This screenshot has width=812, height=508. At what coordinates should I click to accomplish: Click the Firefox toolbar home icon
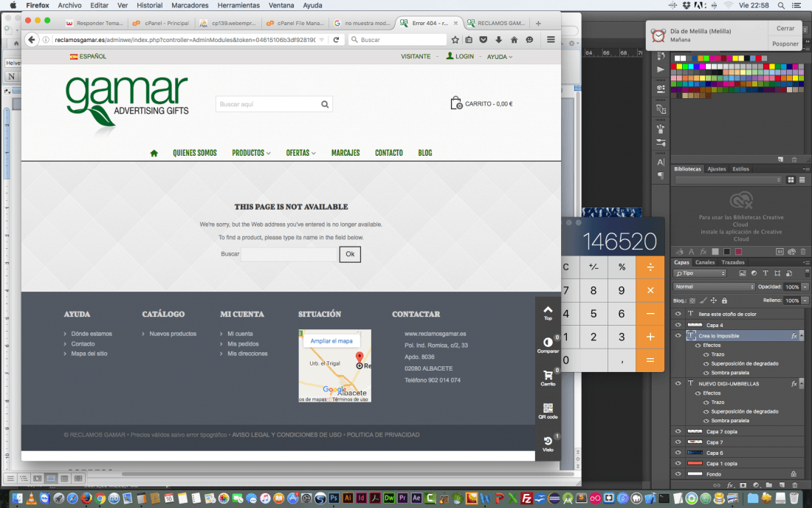(515, 39)
